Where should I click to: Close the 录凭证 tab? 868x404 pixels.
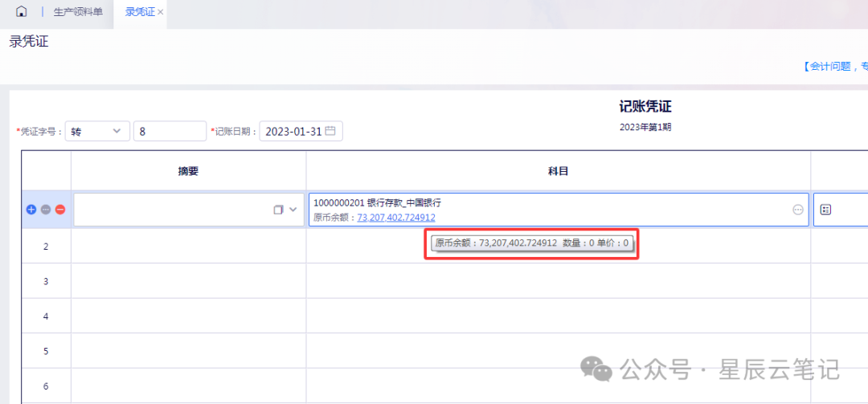[161, 12]
